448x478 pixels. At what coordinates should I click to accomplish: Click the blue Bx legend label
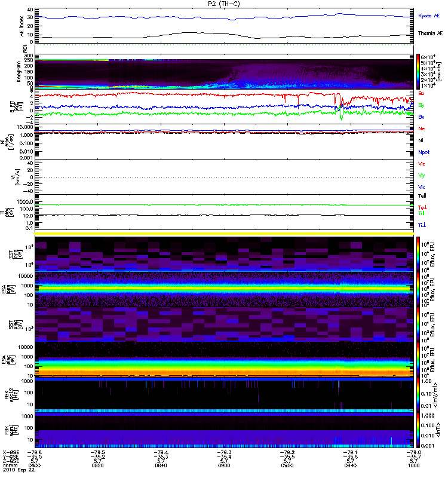pyautogui.click(x=421, y=117)
